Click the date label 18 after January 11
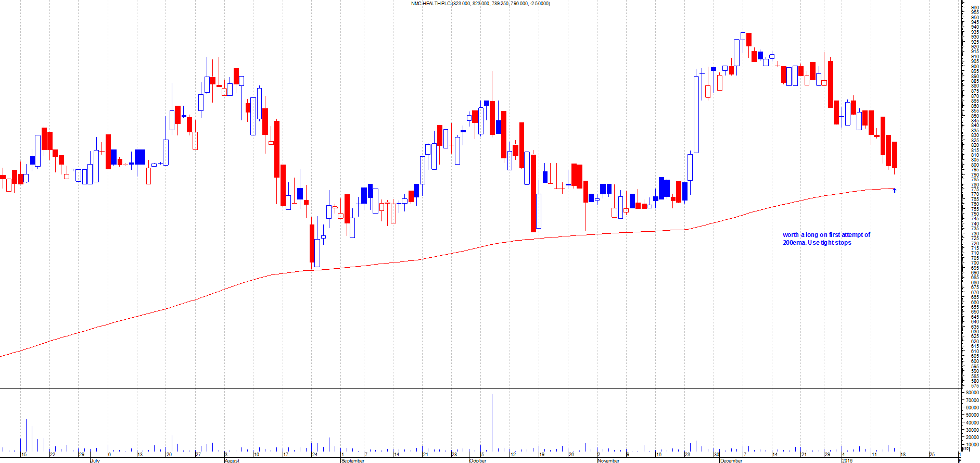Viewport: 980px width, 463px height. pyautogui.click(x=903, y=455)
